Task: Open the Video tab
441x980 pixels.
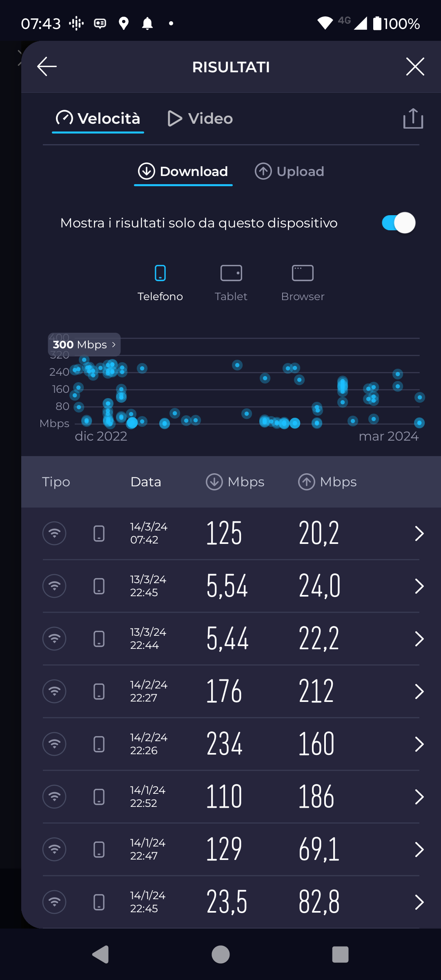Action: pos(200,119)
